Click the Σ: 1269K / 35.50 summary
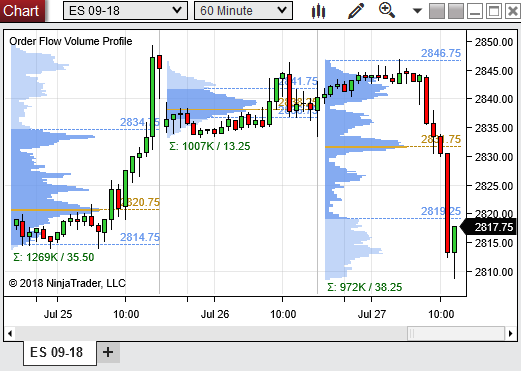This screenshot has height=371, width=521. pos(54,257)
